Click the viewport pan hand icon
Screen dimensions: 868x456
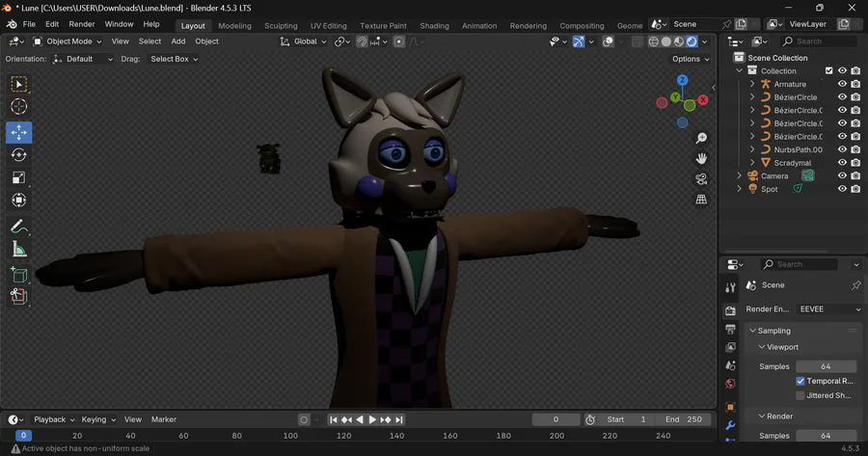tap(701, 159)
